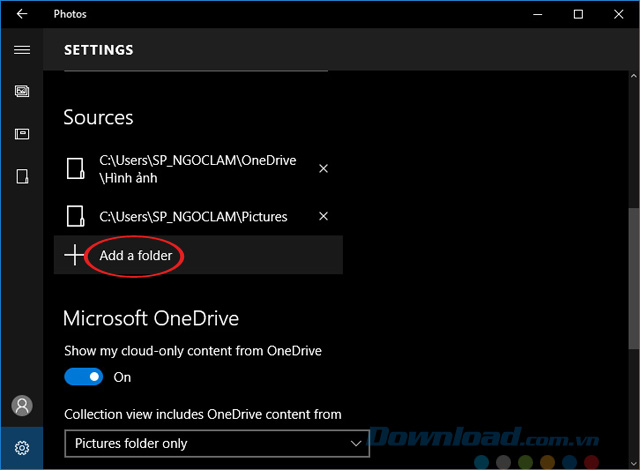Viewport: 640px width, 470px height.
Task: Click the scrollbar down arrow
Action: (x=633, y=463)
